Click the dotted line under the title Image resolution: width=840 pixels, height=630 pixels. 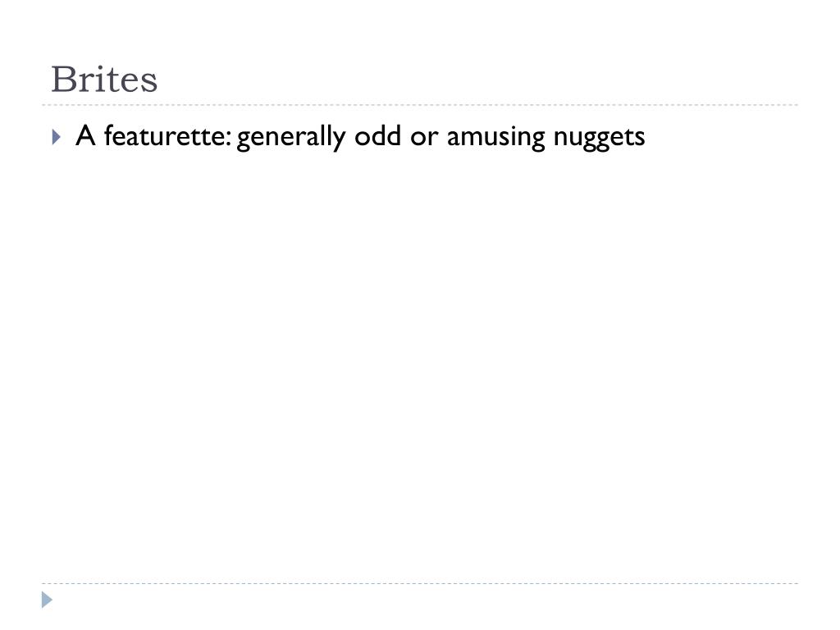point(420,105)
